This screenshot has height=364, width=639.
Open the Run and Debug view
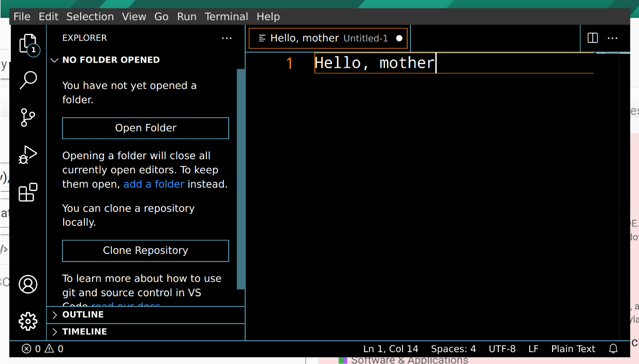[28, 155]
